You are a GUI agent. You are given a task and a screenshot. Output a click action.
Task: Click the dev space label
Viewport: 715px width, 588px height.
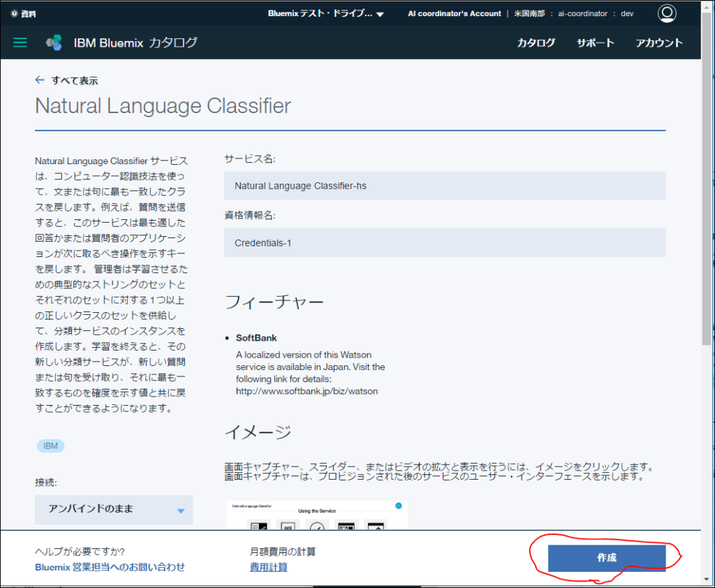[627, 14]
